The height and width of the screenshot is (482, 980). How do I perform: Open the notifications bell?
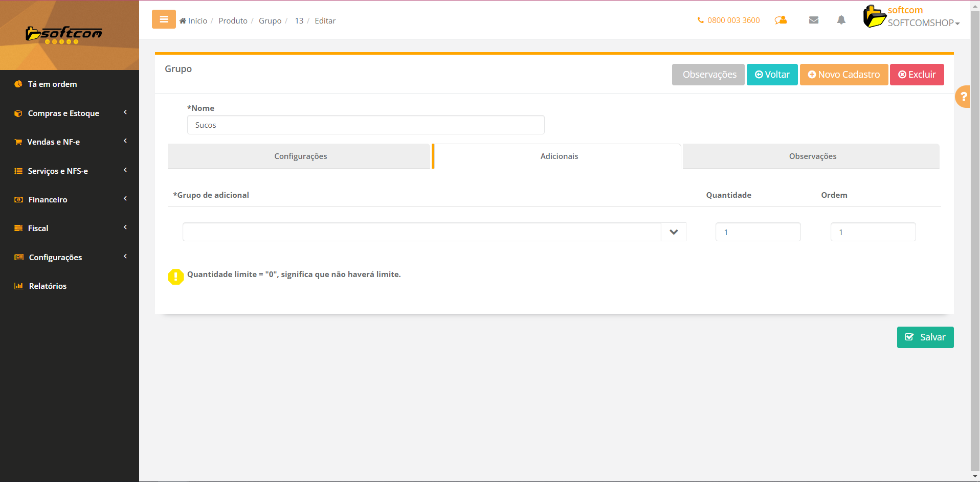(841, 20)
